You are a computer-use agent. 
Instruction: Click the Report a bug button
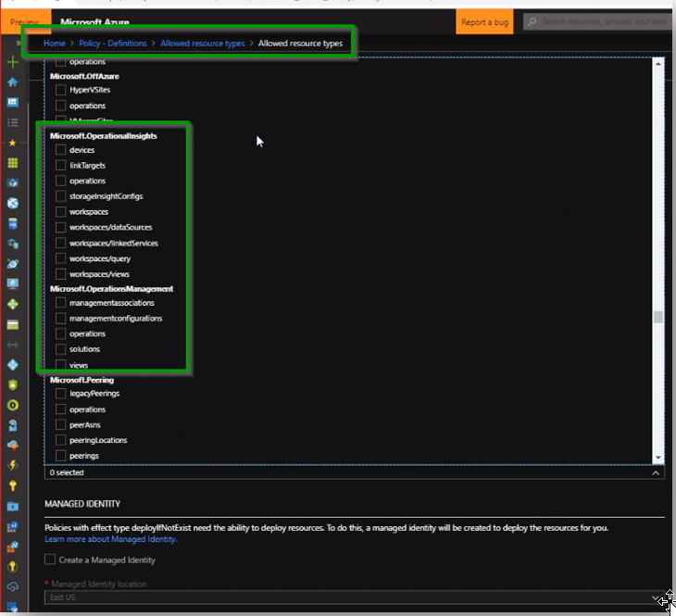coord(484,22)
